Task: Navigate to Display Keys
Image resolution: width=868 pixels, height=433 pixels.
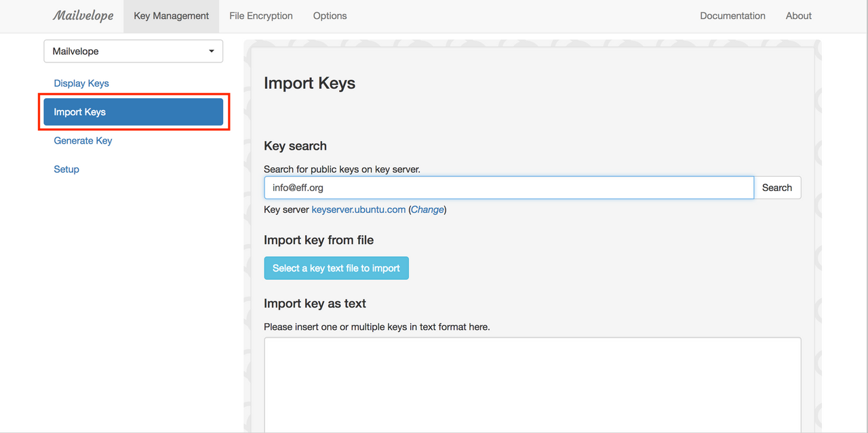Action: point(81,83)
